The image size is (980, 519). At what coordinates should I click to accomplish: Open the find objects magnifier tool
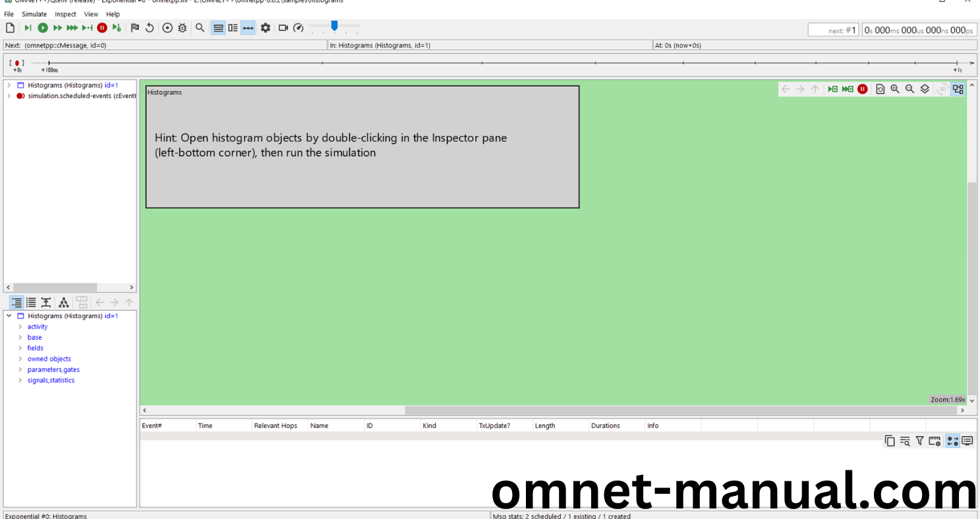pos(200,28)
